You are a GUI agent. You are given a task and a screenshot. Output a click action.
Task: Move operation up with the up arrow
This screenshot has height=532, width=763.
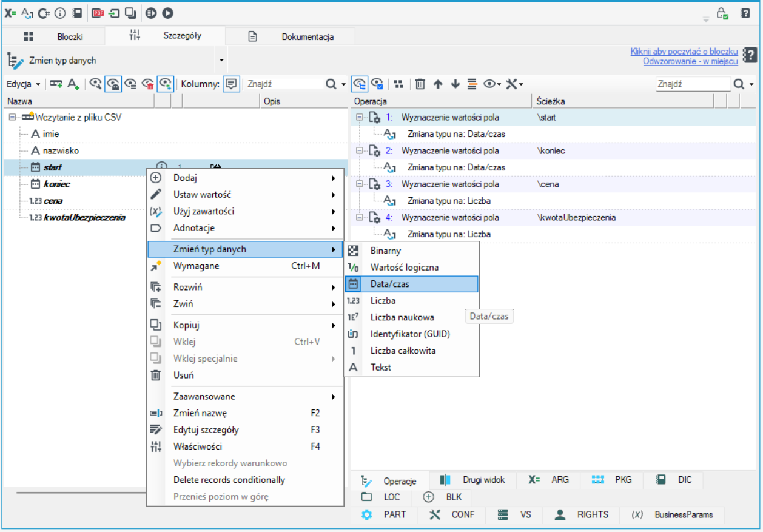[438, 84]
